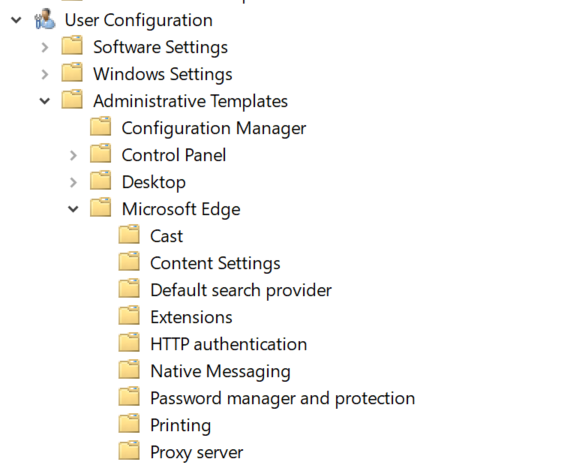Select Content Settings tree item

(x=215, y=263)
